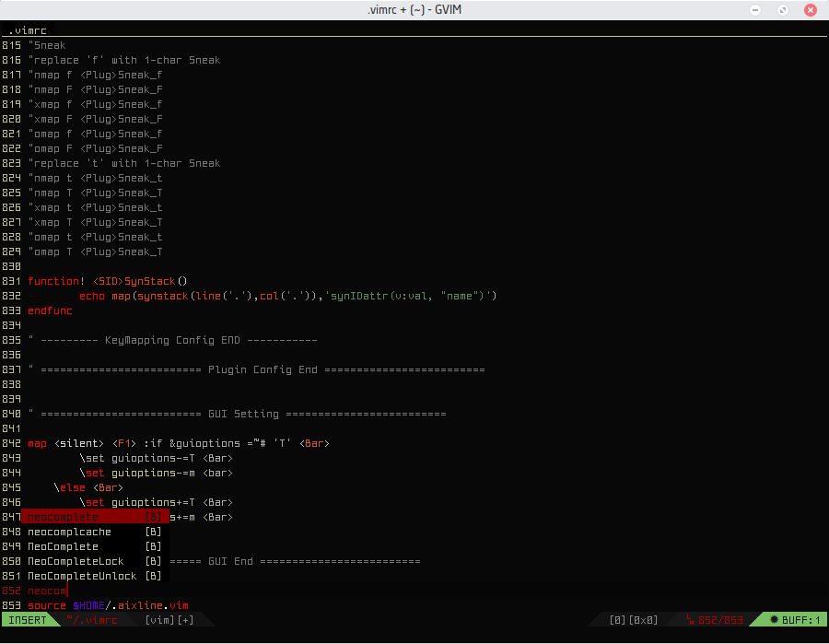Click the 'endfunc' keyword on line 833

(51, 310)
